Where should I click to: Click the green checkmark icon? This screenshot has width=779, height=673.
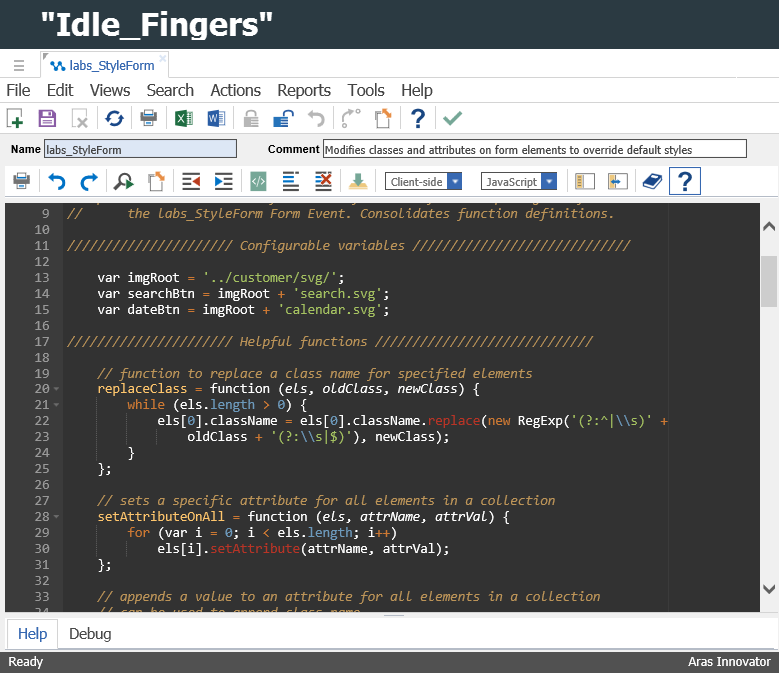(452, 119)
